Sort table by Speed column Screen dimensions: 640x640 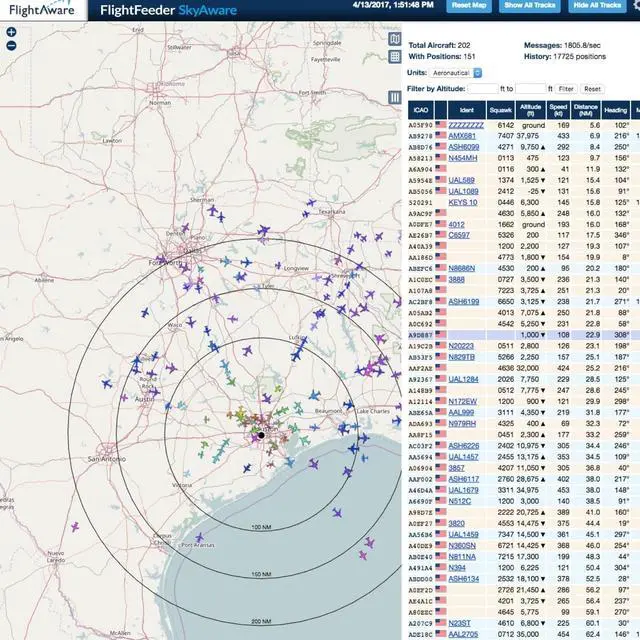pyautogui.click(x=558, y=110)
